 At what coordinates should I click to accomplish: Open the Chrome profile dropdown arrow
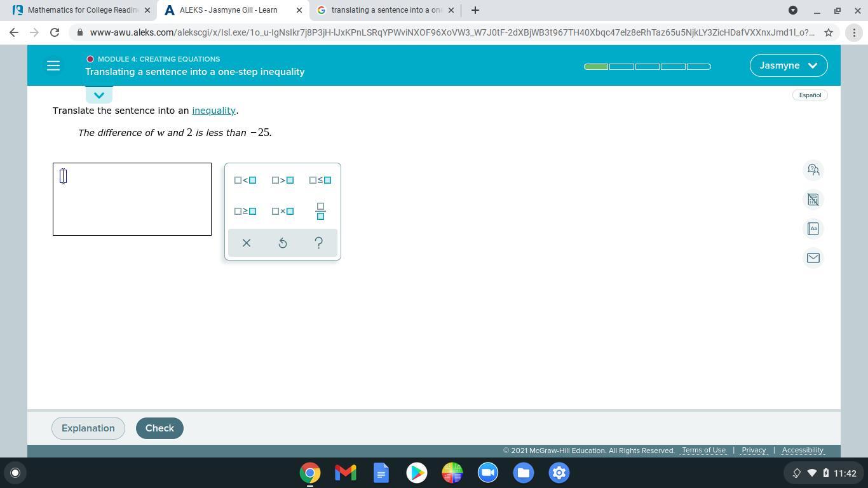click(x=793, y=10)
